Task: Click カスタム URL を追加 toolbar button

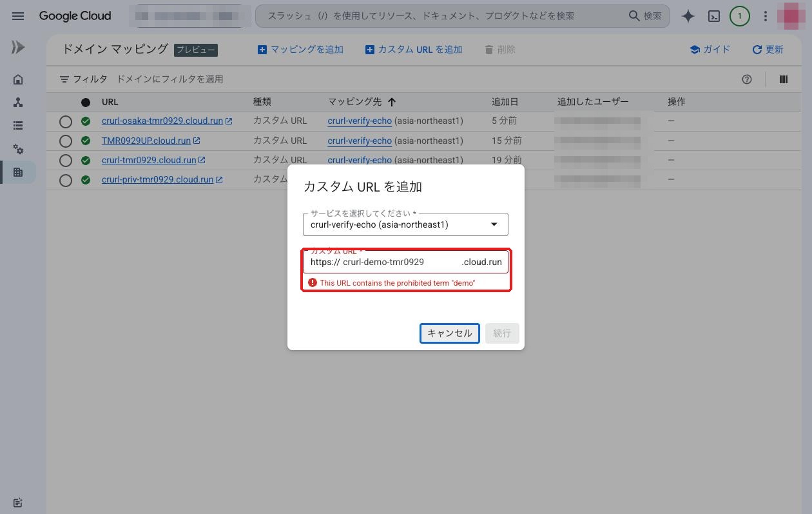Action: 414,50
